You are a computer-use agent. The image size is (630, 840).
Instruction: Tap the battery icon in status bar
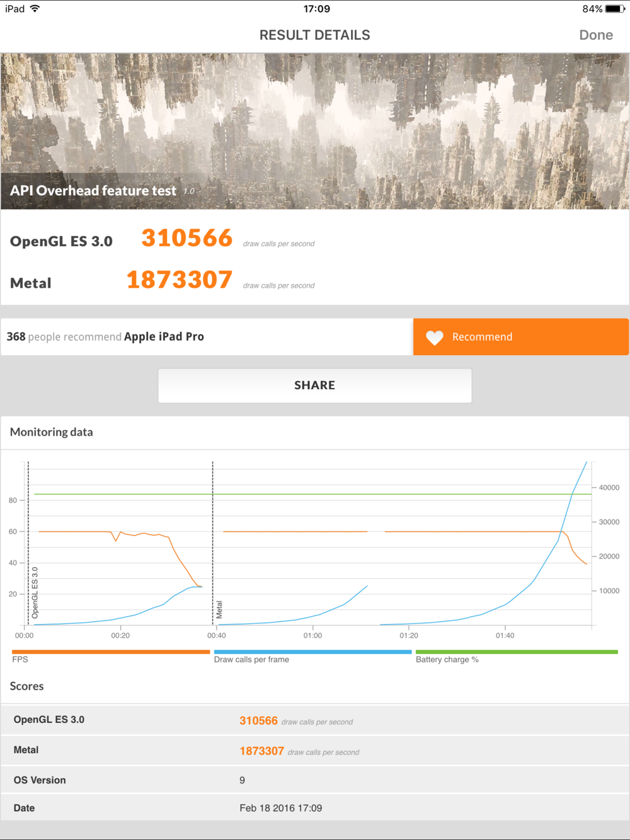615,9
